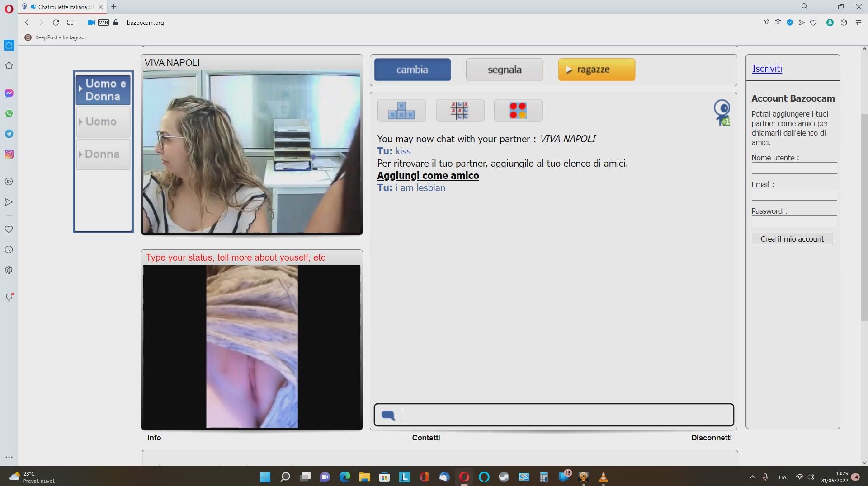Open the sidebar home start page icon
Image resolution: width=868 pixels, height=486 pixels.
(9, 45)
